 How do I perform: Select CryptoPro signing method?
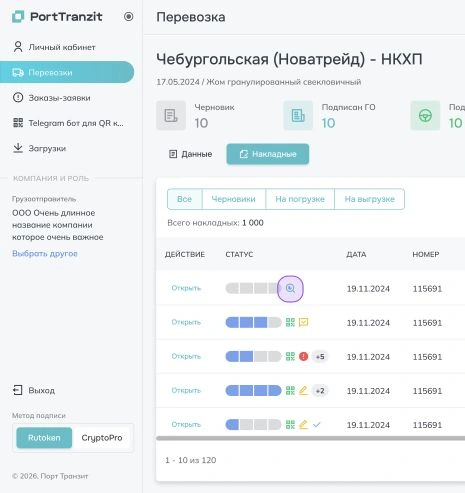pos(102,438)
